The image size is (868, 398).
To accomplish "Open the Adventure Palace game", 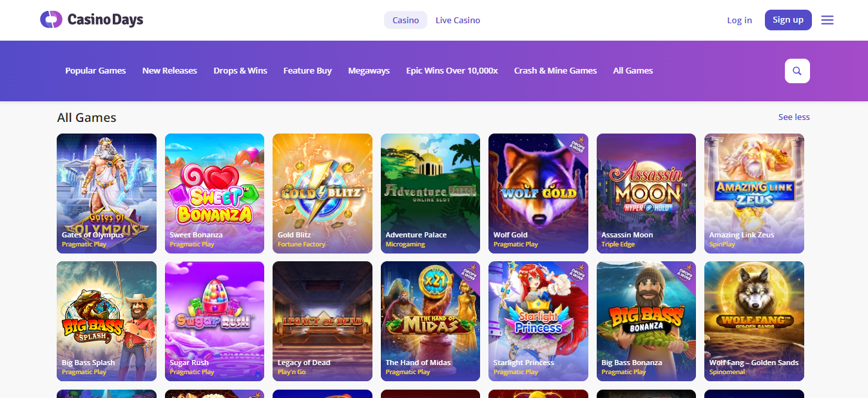I will coord(430,194).
